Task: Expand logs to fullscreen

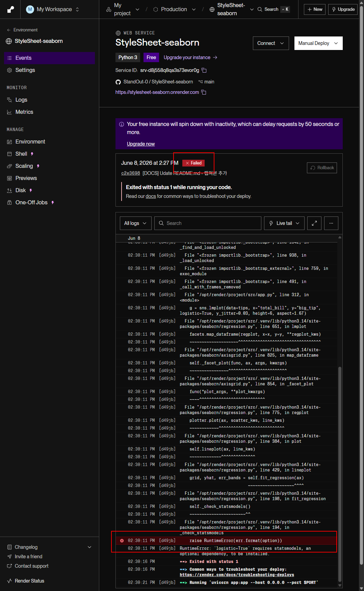Action: (x=314, y=223)
